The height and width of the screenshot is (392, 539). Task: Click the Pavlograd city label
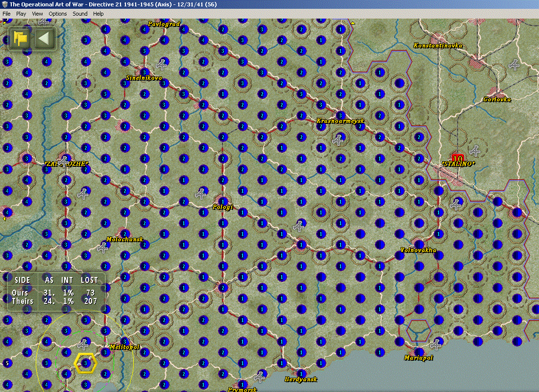coord(164,24)
